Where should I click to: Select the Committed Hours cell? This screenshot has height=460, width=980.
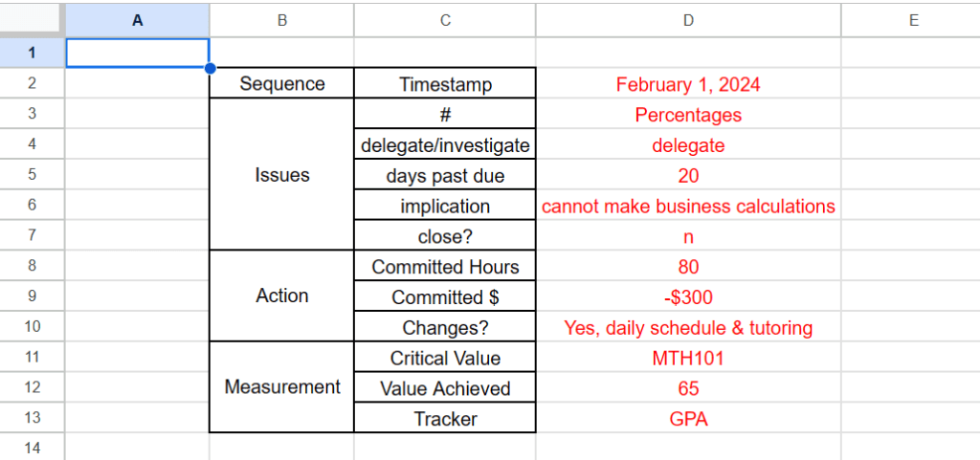point(445,267)
